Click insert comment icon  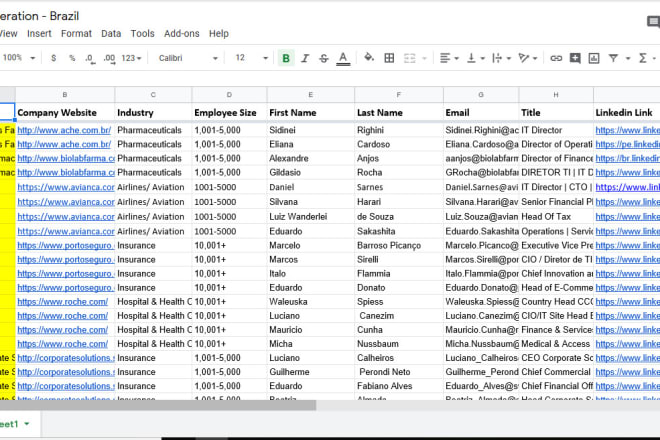coord(575,58)
